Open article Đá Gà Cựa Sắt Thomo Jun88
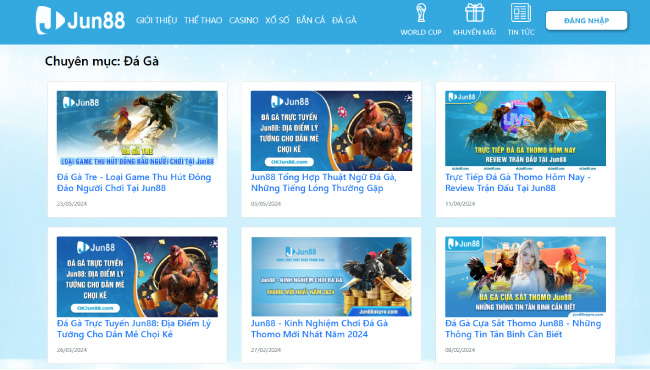Screen dimensions: 650x370 click(x=523, y=329)
